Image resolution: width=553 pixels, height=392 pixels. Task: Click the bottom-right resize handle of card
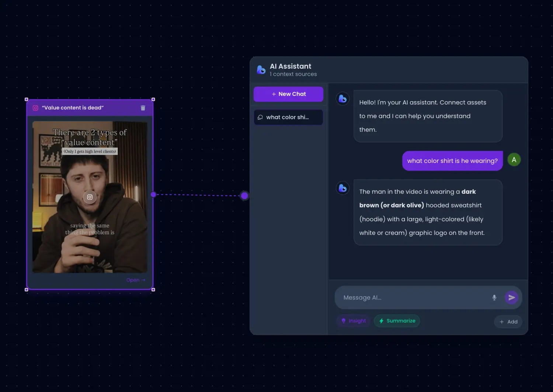[x=153, y=290]
